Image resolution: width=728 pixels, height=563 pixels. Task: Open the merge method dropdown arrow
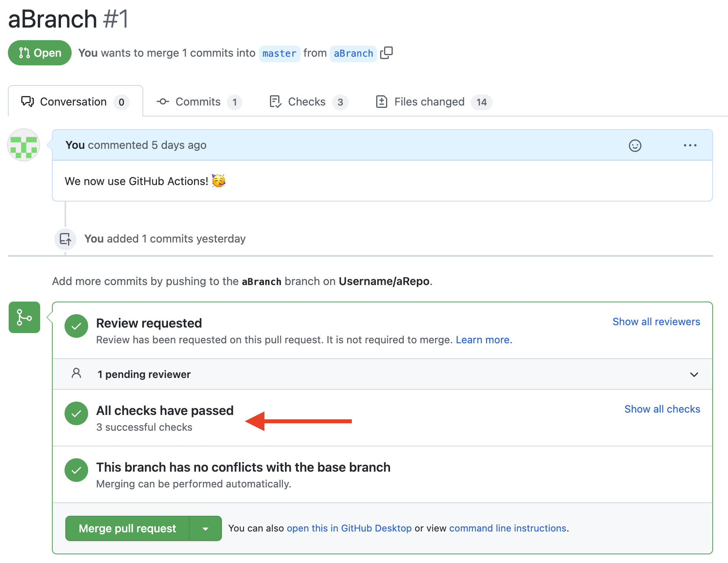click(x=205, y=529)
